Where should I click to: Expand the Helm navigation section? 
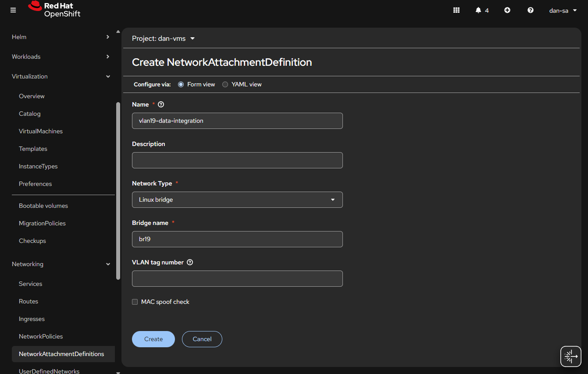click(x=61, y=37)
